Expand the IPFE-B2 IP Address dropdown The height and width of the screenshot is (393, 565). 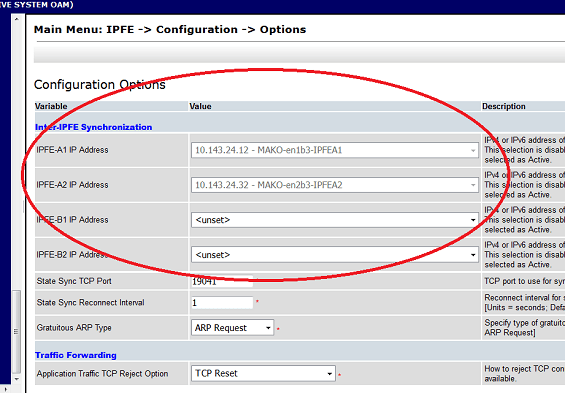(335, 255)
